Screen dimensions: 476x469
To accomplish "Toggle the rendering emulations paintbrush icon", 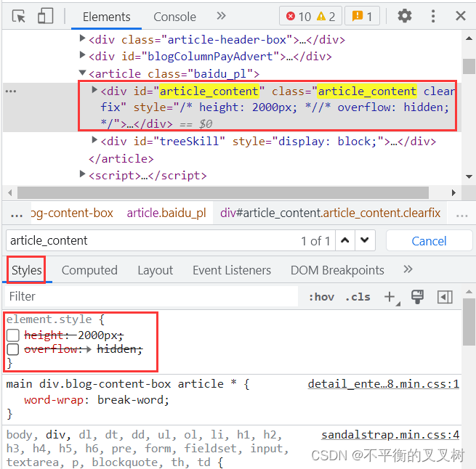I will (x=417, y=296).
